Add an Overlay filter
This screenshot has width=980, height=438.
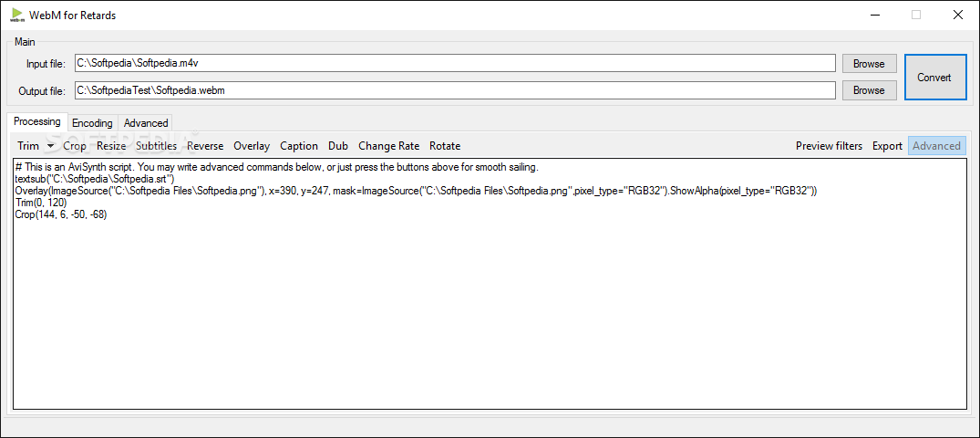[x=252, y=146]
